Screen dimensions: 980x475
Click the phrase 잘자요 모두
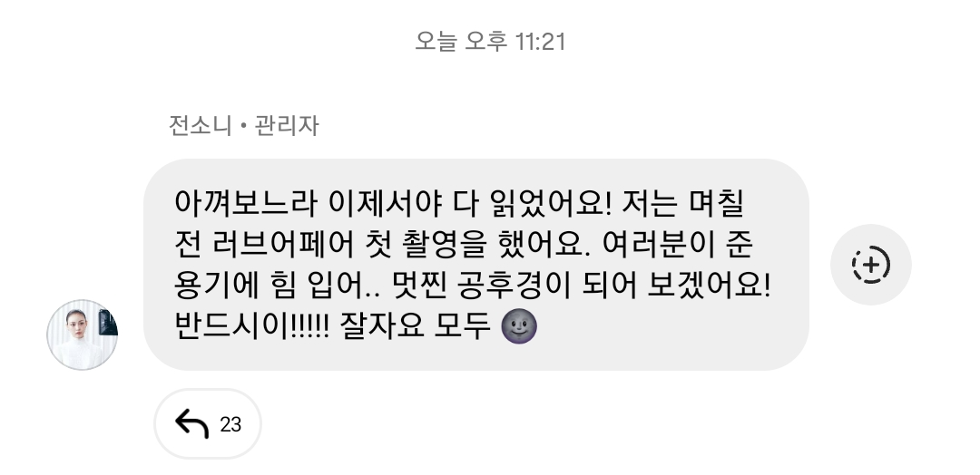click(x=415, y=325)
